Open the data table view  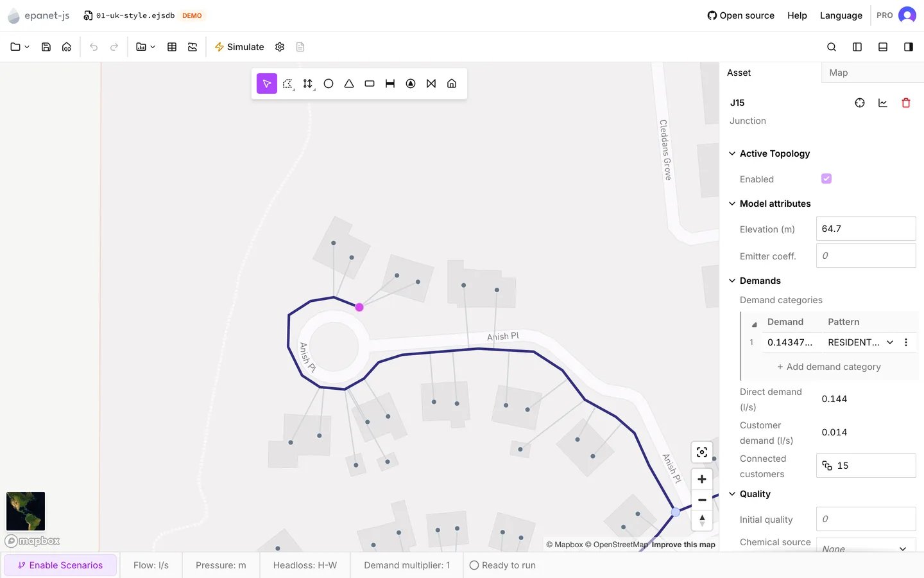coord(172,47)
